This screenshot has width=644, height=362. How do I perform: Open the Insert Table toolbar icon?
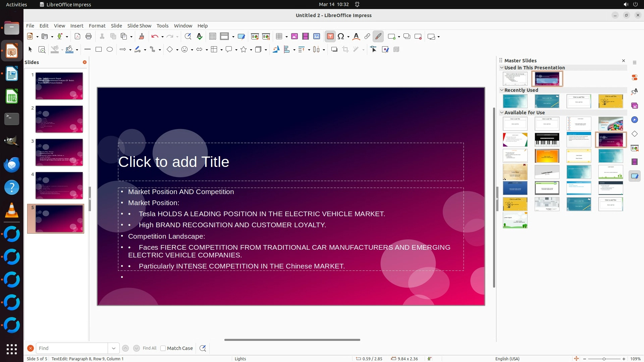pyautogui.click(x=279, y=37)
